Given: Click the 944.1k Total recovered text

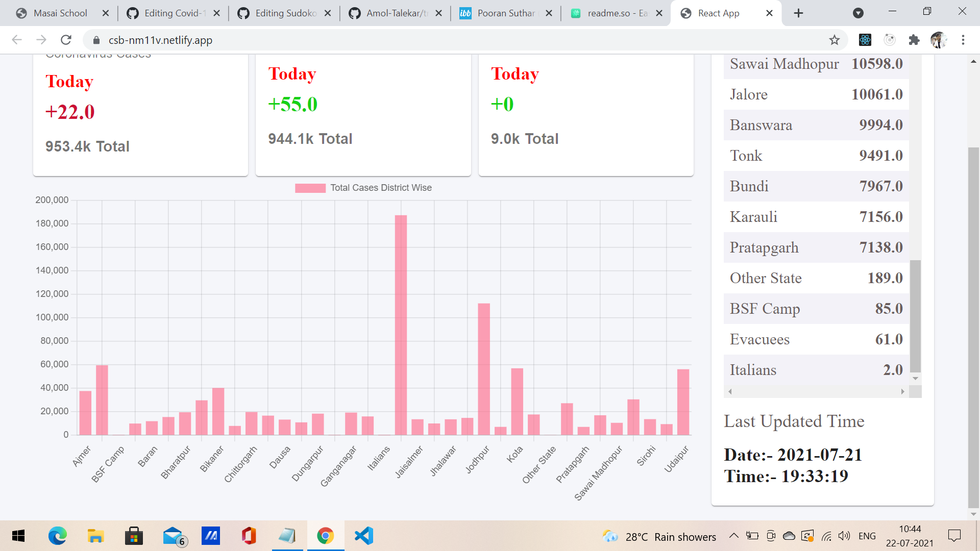Looking at the screenshot, I should (310, 139).
